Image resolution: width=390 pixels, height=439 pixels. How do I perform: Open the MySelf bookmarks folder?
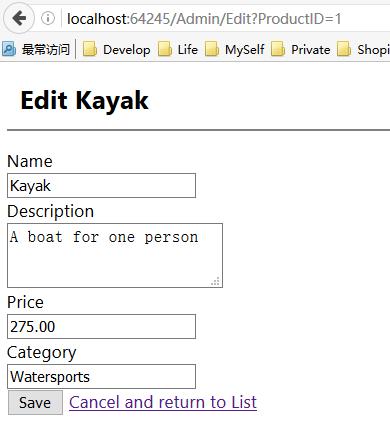235,50
